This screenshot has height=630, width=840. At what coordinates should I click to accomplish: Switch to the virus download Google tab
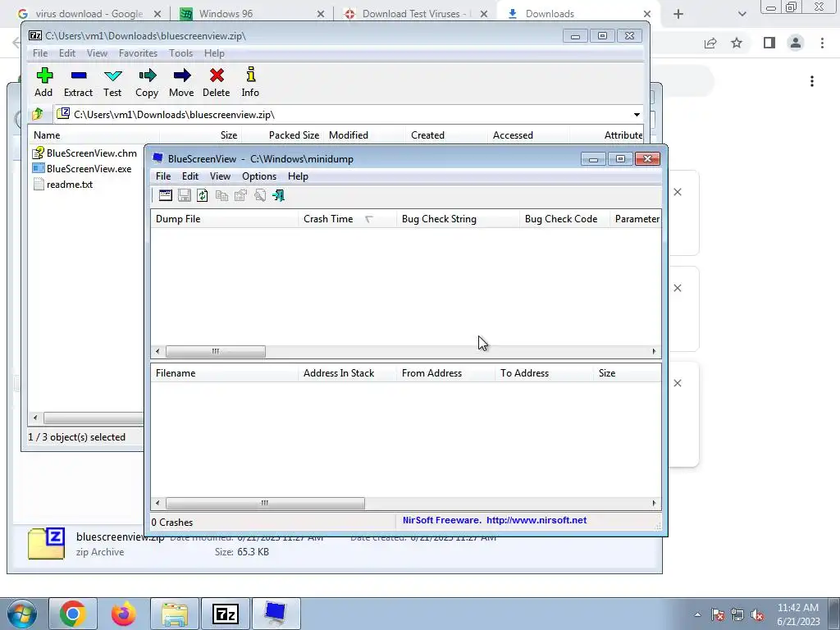pos(89,14)
